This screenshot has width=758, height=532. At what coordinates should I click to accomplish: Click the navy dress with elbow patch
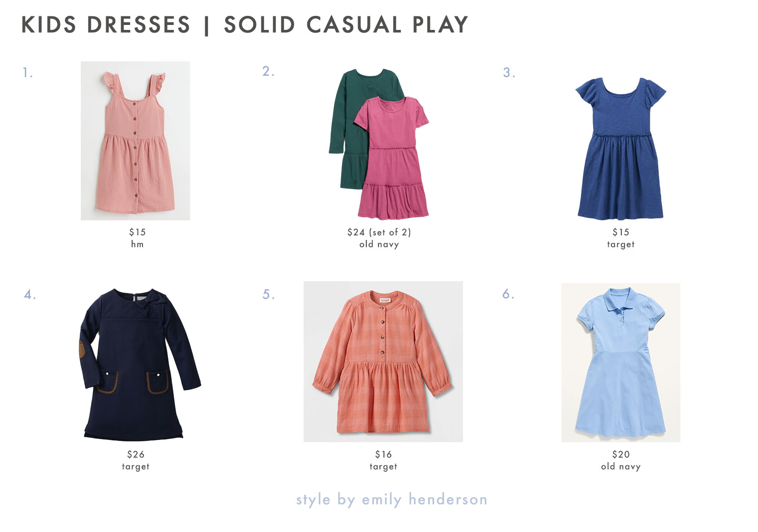pyautogui.click(x=140, y=365)
